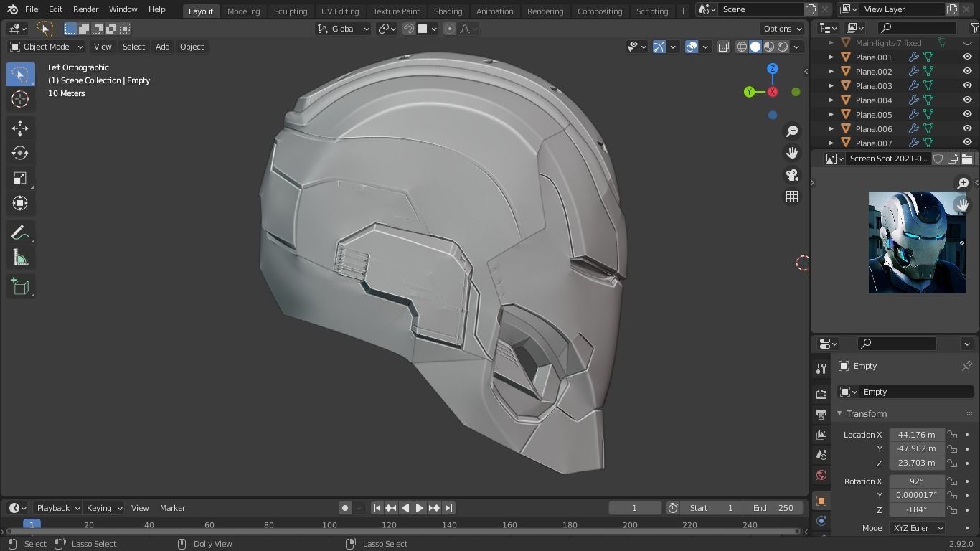Select the Annotate tool
Screen dimensions: 980x551
(20, 233)
